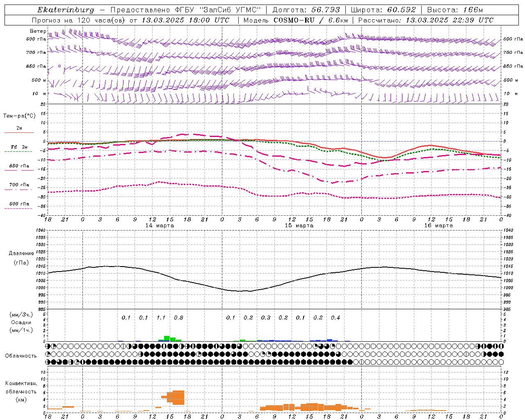Screen dimensions: 525x420
Task: Click the 'Рассчитано: 13.03.2025 22:39 UTC' timestamp
Action: tap(426, 20)
